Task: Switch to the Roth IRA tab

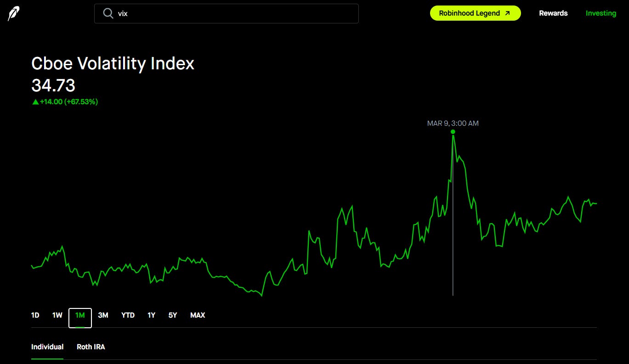Action: point(91,347)
